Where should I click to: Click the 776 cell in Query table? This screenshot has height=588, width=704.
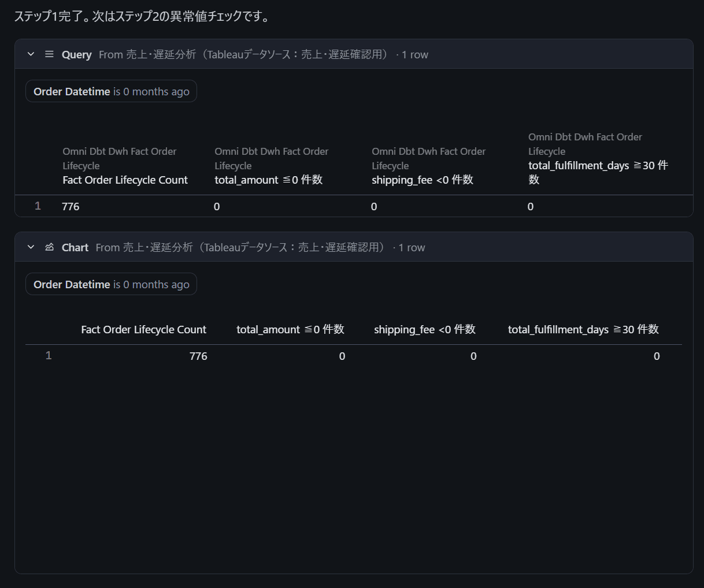point(71,207)
